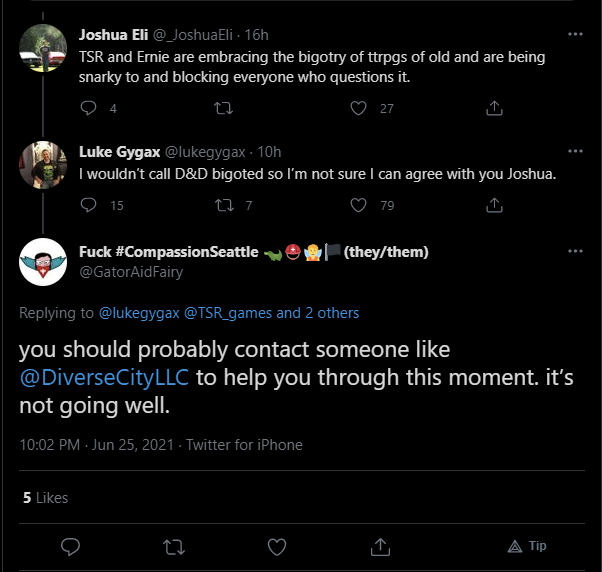The image size is (602, 572).
Task: Reply to Joshua Eli's tweet
Action: coord(88,108)
